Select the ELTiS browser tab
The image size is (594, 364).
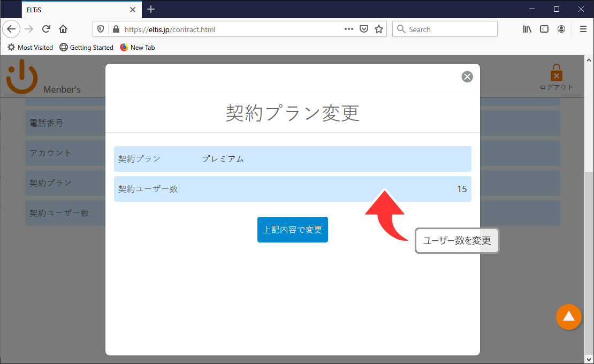point(81,10)
